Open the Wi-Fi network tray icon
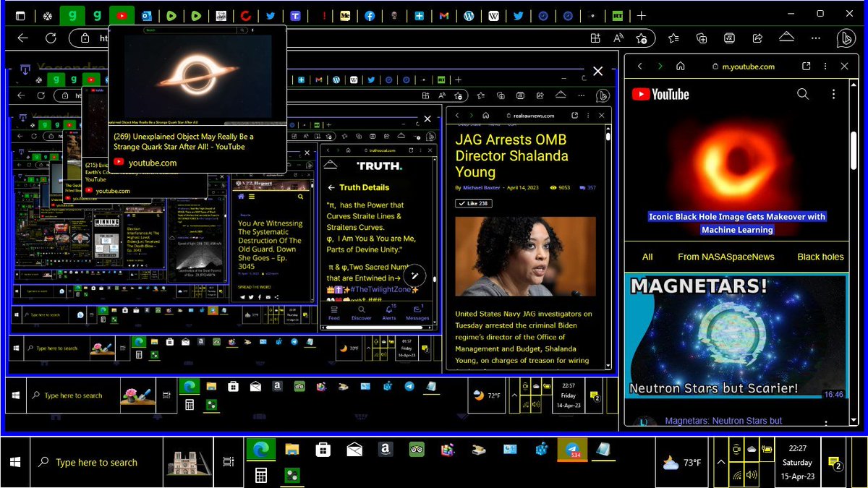This screenshot has width=868, height=488. click(x=736, y=475)
